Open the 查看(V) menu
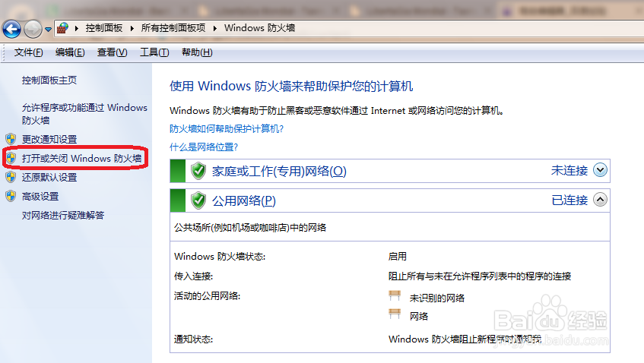This screenshot has width=644, height=363. [112, 52]
